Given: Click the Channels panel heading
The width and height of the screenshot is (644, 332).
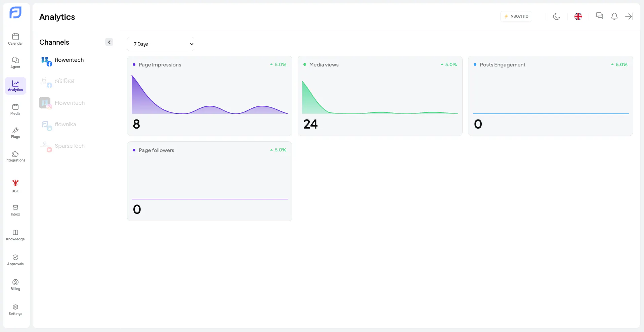Looking at the screenshot, I should 54,42.
